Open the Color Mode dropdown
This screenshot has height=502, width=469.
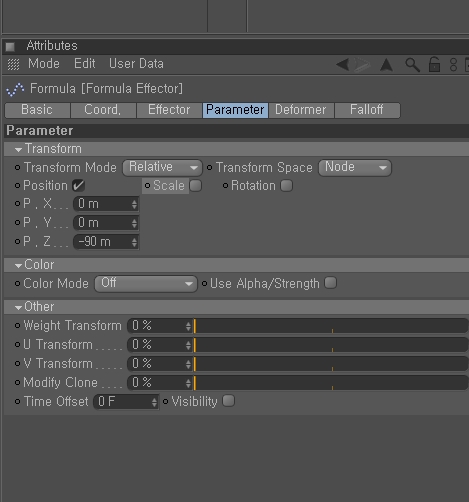(146, 284)
